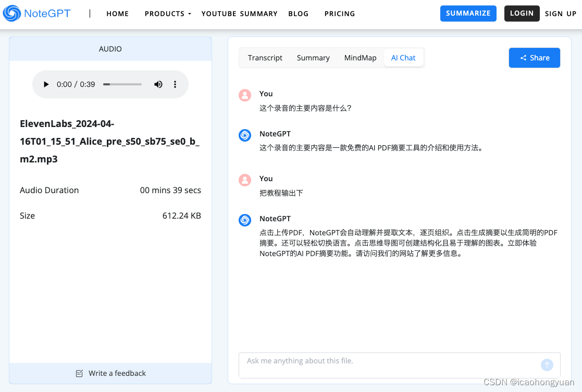Click the reply starting 这个录音的主要内容是一款

373,148
